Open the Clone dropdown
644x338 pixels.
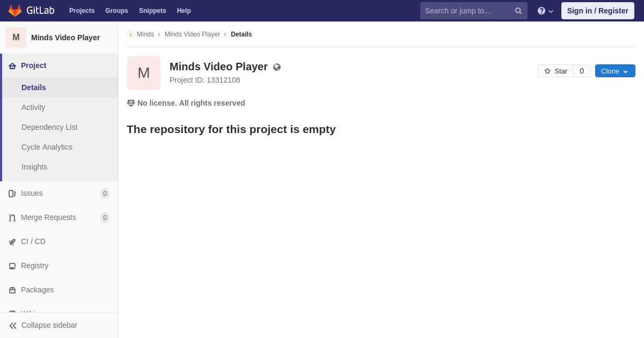coord(615,71)
